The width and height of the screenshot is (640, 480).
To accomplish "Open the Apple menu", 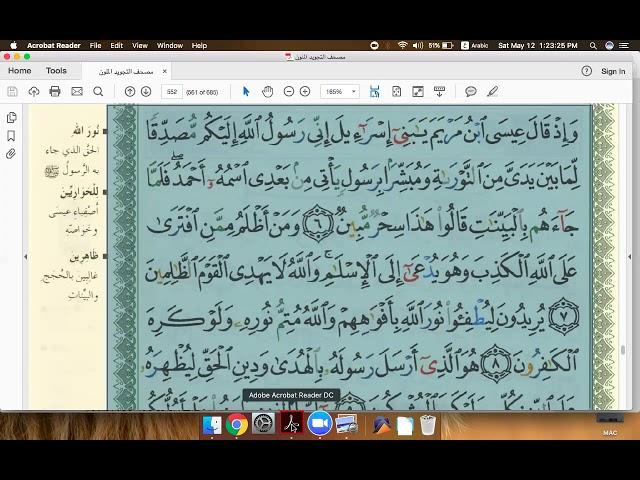I will [13, 45].
